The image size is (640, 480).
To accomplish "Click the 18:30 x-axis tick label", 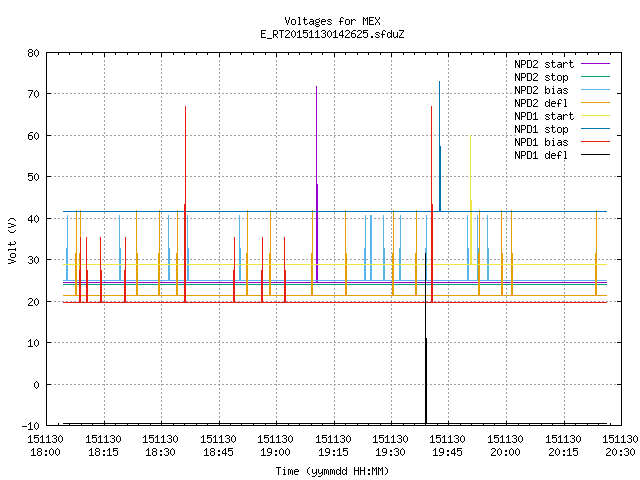I will pyautogui.click(x=160, y=452).
